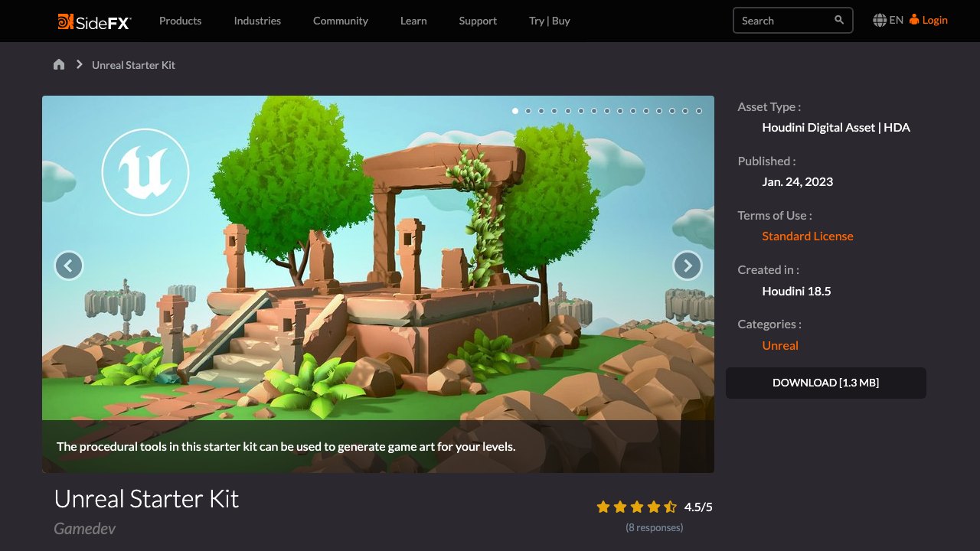The width and height of the screenshot is (980, 551).
Task: Select the second-to-last carousel dot
Action: pos(686,111)
